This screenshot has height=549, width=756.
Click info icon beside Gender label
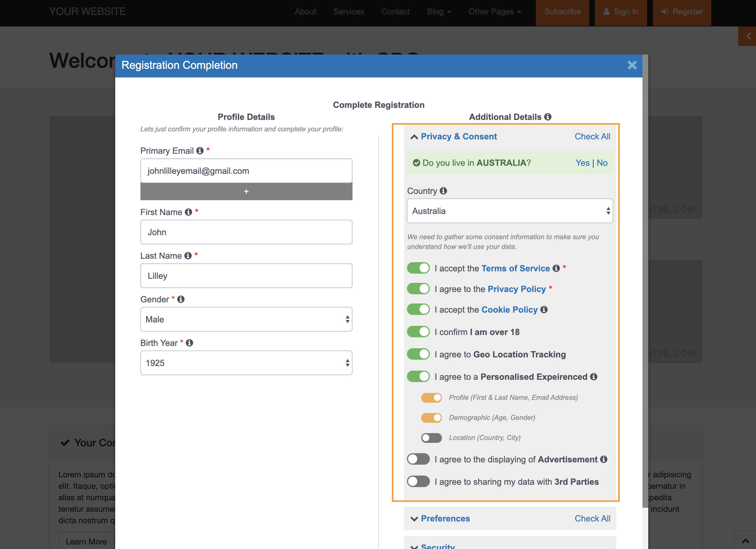coord(181,299)
